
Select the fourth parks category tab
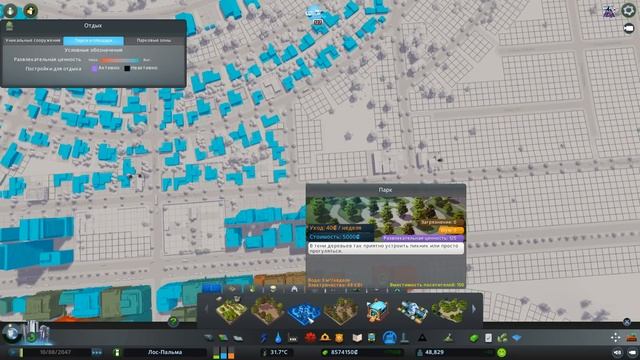point(273,289)
